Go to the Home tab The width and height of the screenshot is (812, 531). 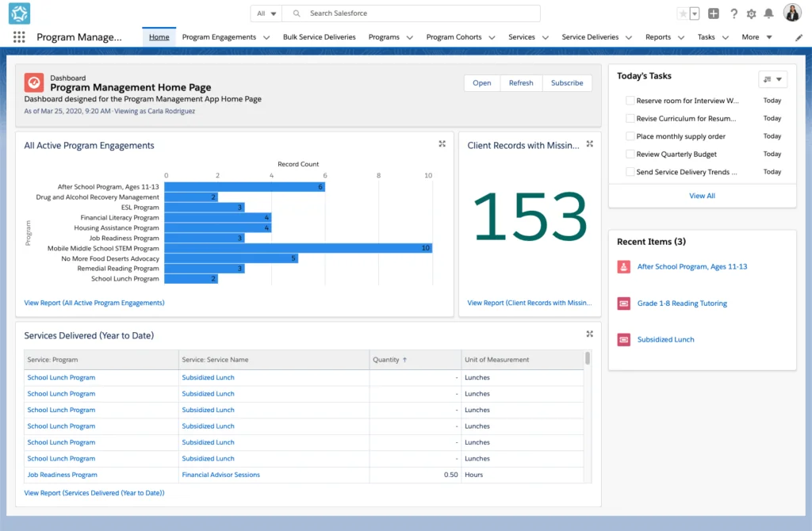159,37
